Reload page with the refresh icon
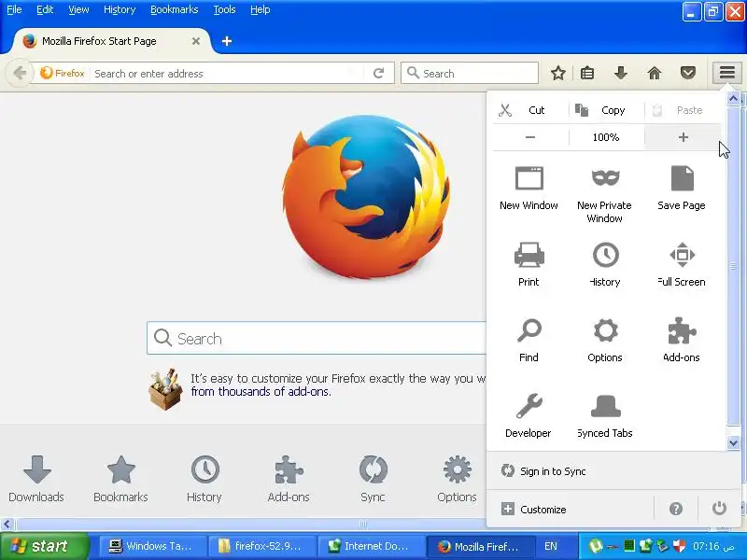747x560 pixels. pos(379,73)
